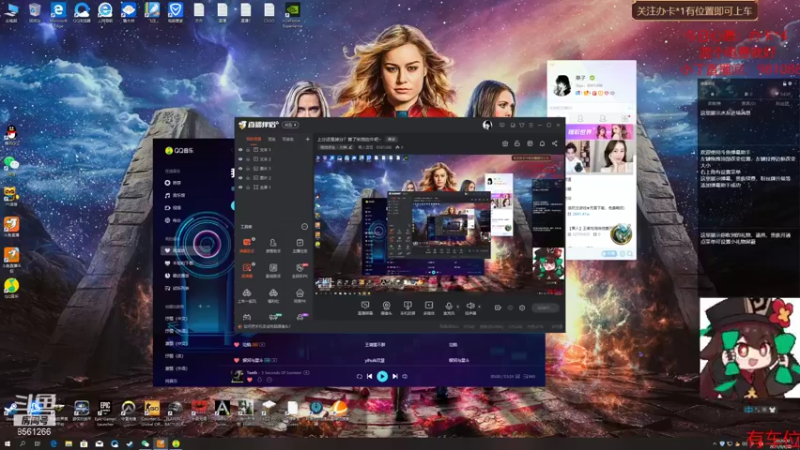Change the loop play mode in QQ Music
Viewport: 800px width, 450px height.
[x=359, y=377]
